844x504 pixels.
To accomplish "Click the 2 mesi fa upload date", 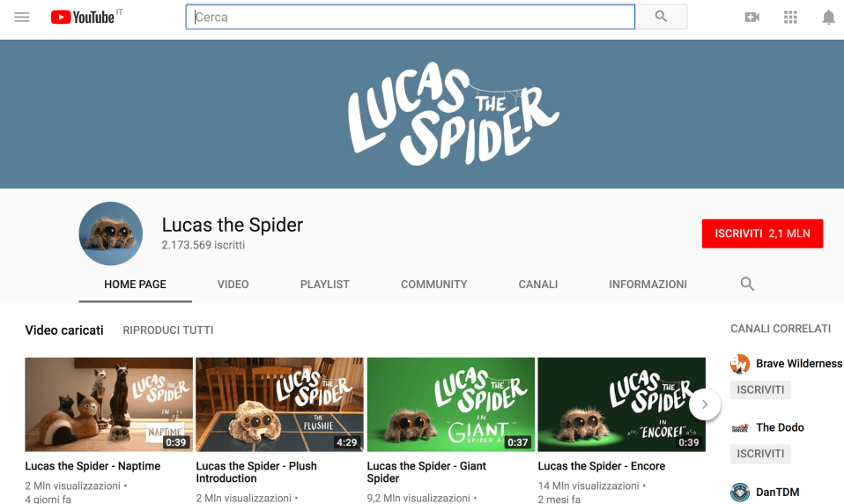I will click(559, 499).
